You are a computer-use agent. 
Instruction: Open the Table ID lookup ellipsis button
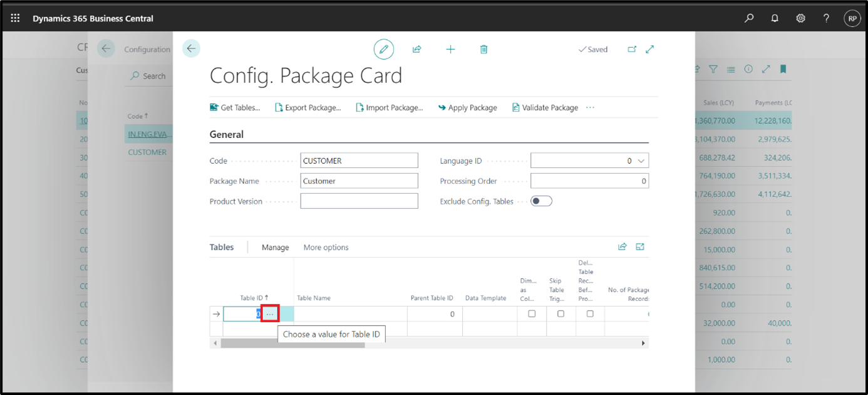[x=270, y=313]
